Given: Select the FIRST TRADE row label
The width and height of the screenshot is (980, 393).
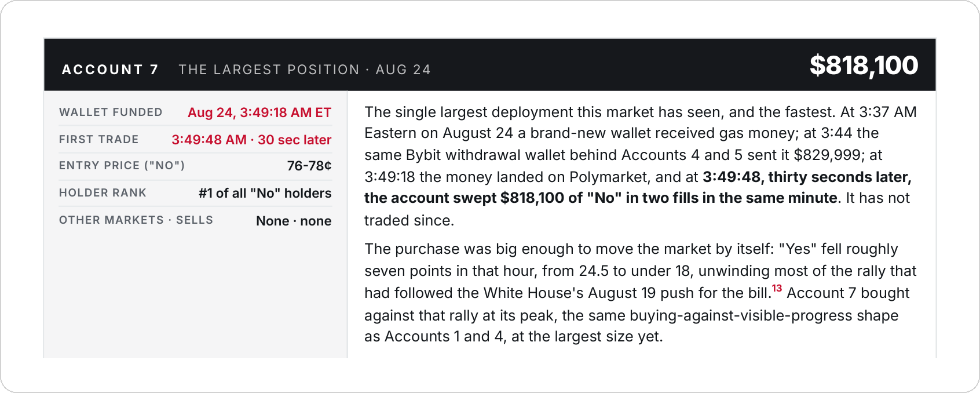Looking at the screenshot, I should (99, 140).
